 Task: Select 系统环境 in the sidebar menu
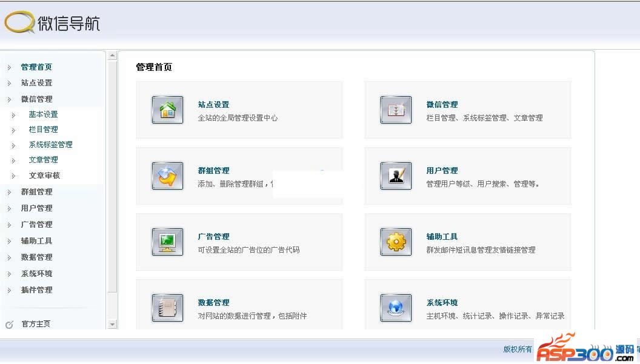click(x=36, y=273)
